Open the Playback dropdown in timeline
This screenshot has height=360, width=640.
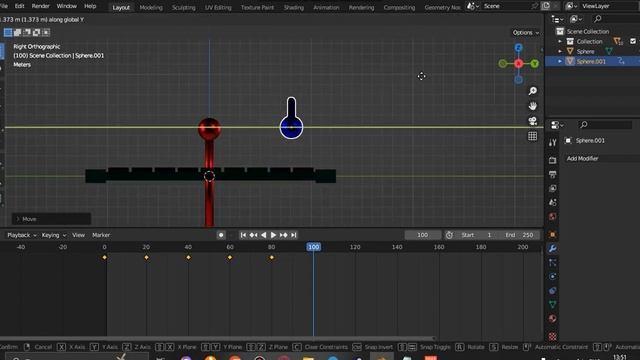point(22,235)
